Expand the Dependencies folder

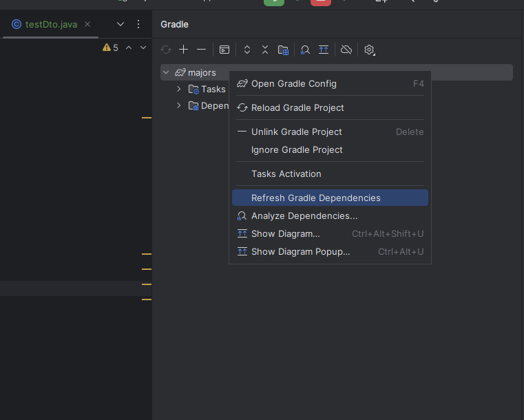pyautogui.click(x=179, y=105)
